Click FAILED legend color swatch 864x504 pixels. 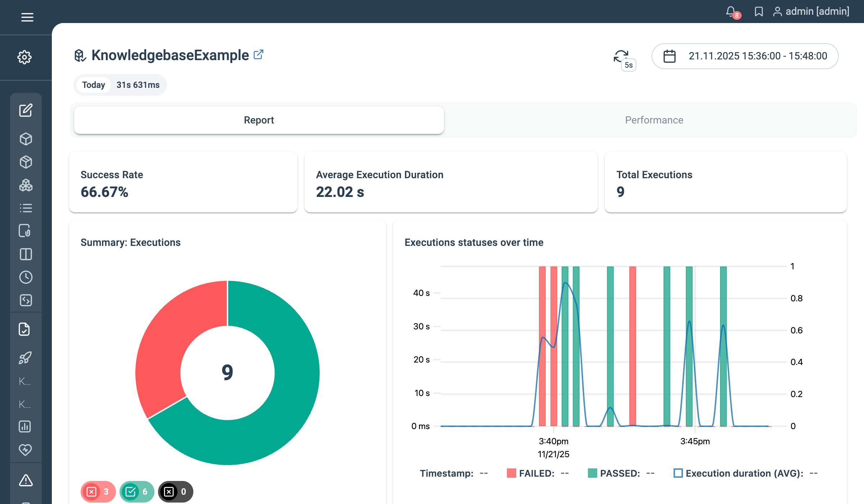click(511, 473)
